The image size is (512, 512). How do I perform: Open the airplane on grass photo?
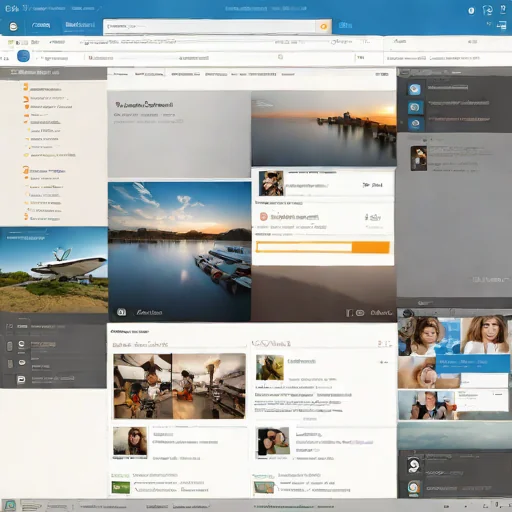coord(54,270)
